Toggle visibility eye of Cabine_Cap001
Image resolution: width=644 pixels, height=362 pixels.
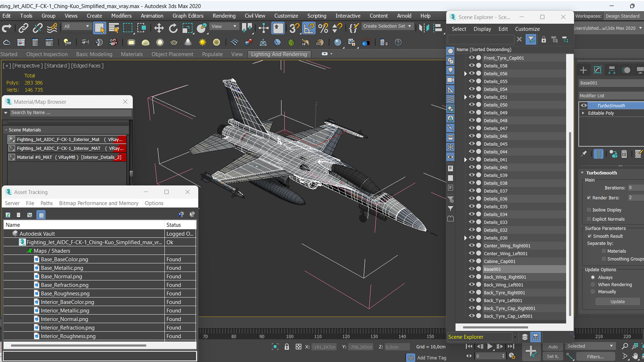pos(472,261)
